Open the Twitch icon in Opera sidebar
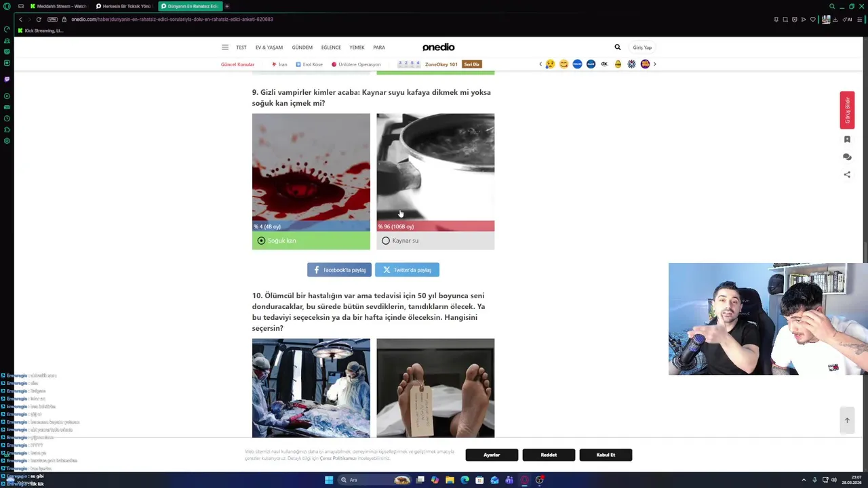The width and height of the screenshot is (868, 488). 7,79
